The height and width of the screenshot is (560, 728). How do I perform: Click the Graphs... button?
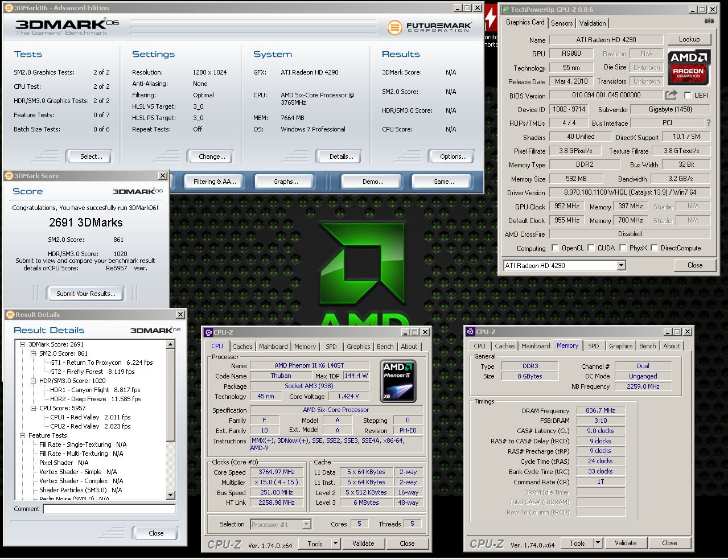pyautogui.click(x=285, y=182)
